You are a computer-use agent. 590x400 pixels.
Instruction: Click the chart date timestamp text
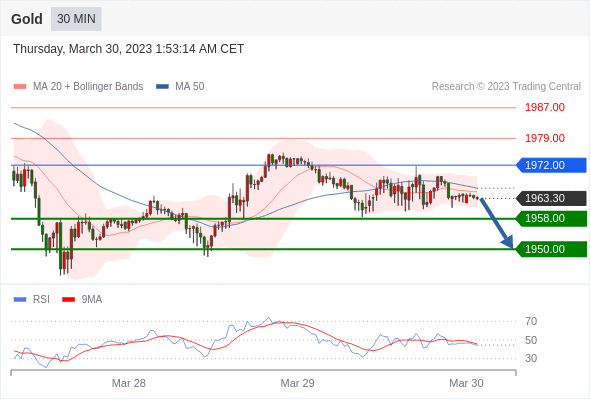coord(128,49)
